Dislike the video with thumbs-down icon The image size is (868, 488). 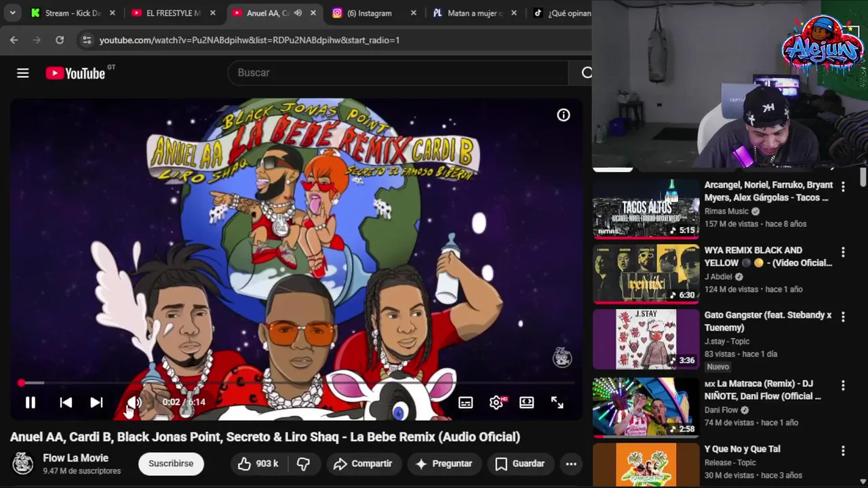pos(303,464)
